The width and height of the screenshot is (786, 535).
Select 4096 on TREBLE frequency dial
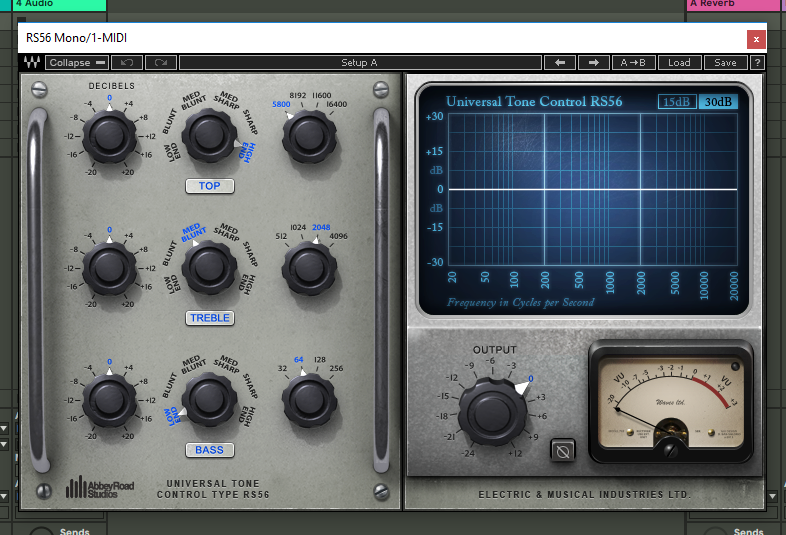(338, 236)
